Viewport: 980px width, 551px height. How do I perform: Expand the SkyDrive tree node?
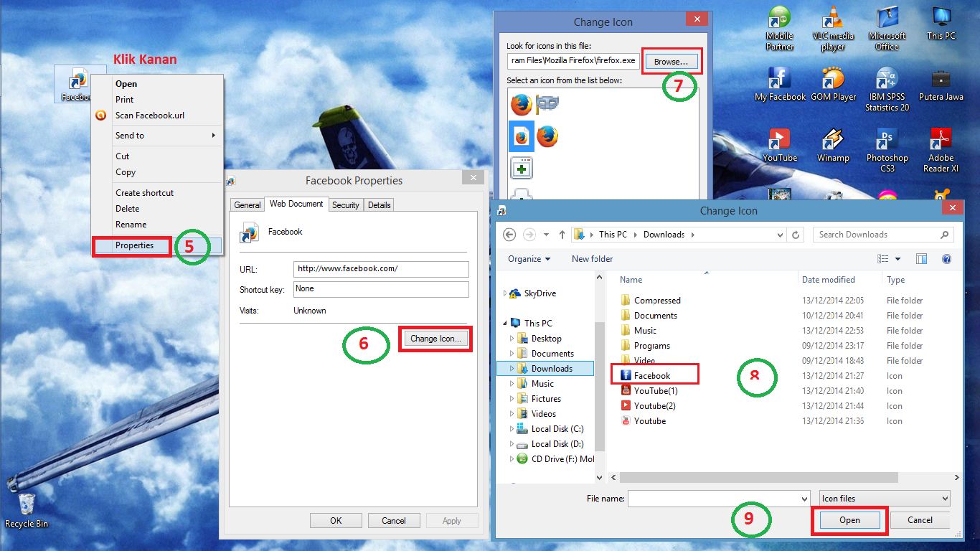(505, 293)
